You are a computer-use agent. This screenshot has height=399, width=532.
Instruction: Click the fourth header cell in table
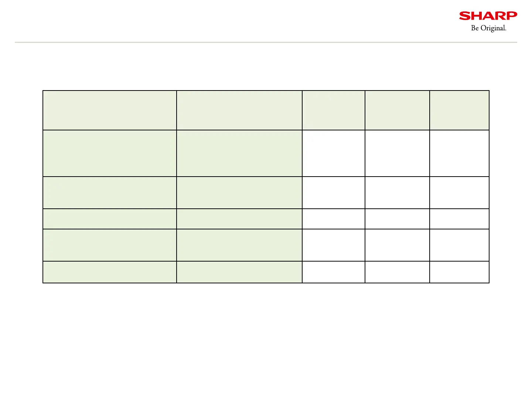coord(397,110)
